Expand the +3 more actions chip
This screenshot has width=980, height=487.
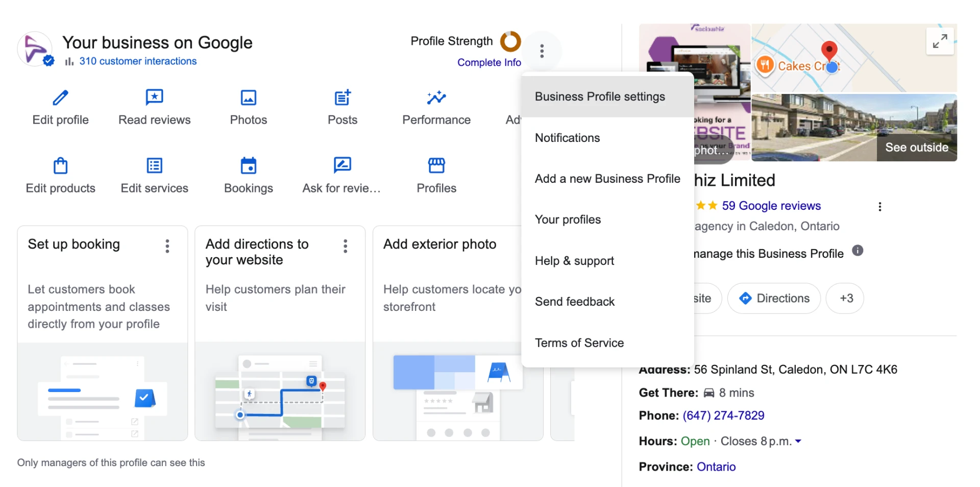click(845, 298)
